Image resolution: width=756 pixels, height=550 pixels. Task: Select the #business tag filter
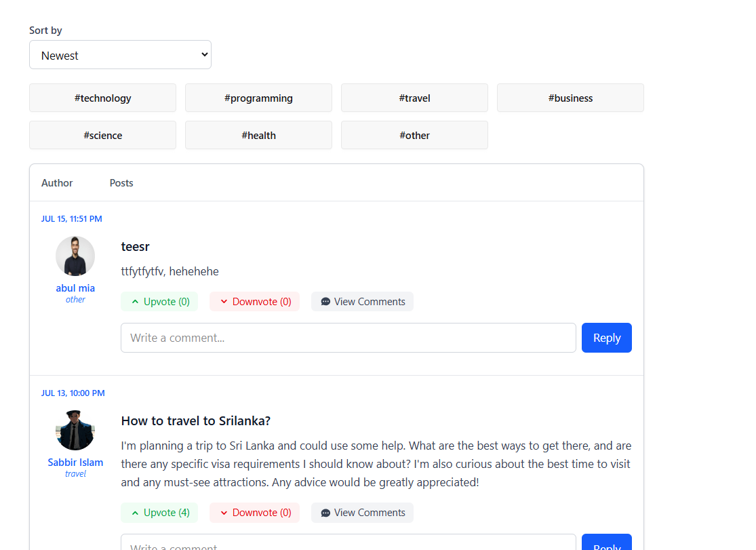point(570,98)
